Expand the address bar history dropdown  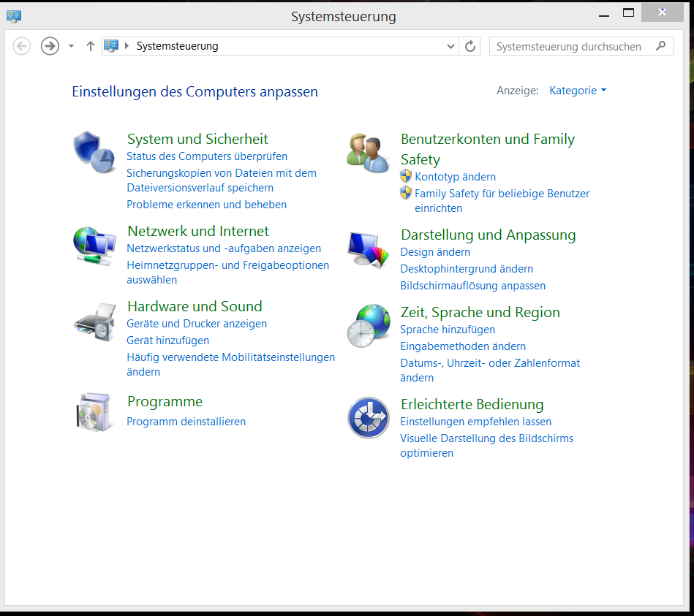(450, 46)
